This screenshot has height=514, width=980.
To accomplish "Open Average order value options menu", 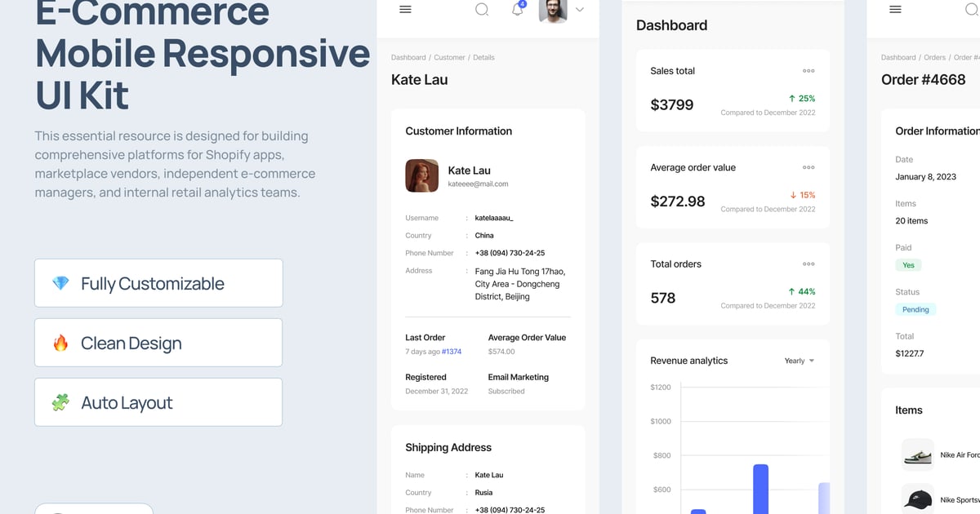I will [x=808, y=167].
